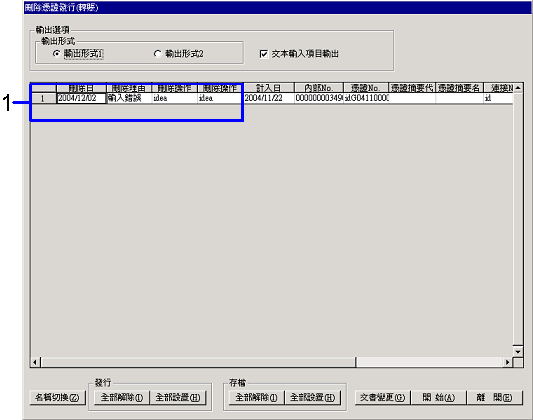Click 全部解除 in the 發行 group
This screenshot has width=533, height=420.
click(121, 397)
